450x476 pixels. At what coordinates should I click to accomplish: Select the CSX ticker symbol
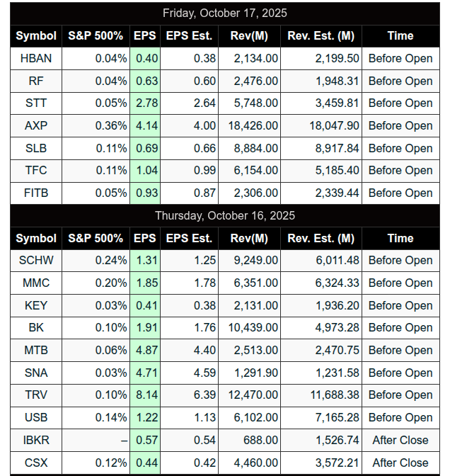[36, 463]
